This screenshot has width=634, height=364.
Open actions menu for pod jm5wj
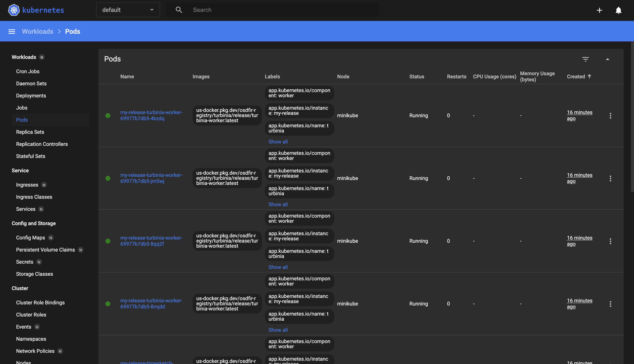(x=611, y=178)
